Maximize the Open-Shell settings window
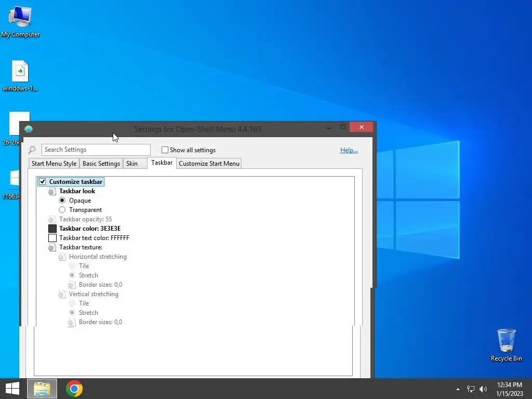Viewport: 532px width, 399px height. [343, 127]
